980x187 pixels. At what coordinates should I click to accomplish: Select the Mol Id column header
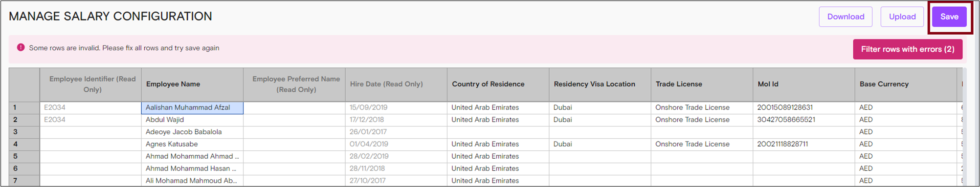(x=804, y=84)
